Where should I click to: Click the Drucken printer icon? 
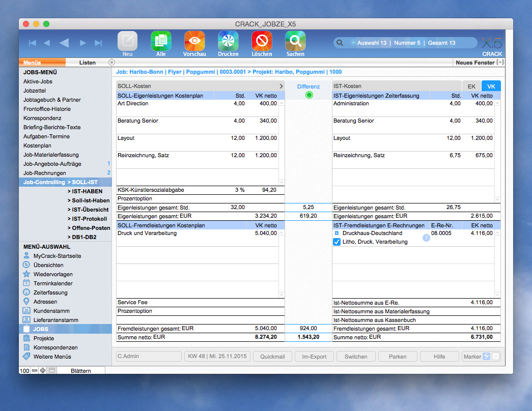(228, 43)
